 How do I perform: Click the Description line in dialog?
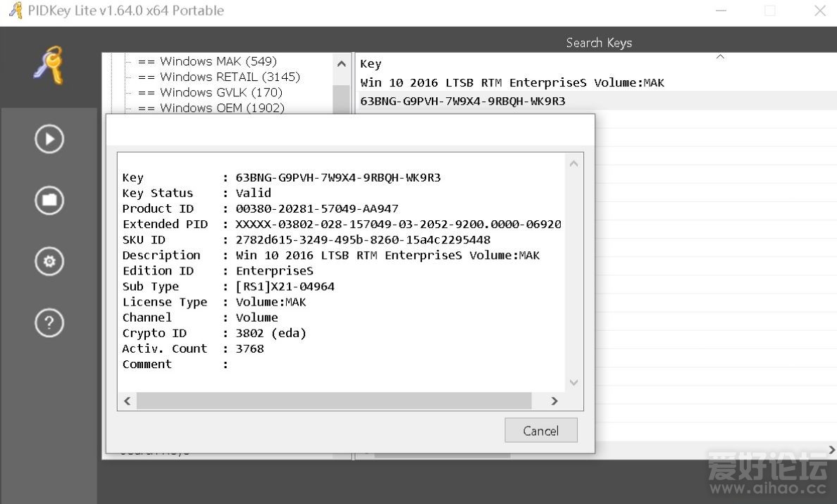click(x=331, y=255)
